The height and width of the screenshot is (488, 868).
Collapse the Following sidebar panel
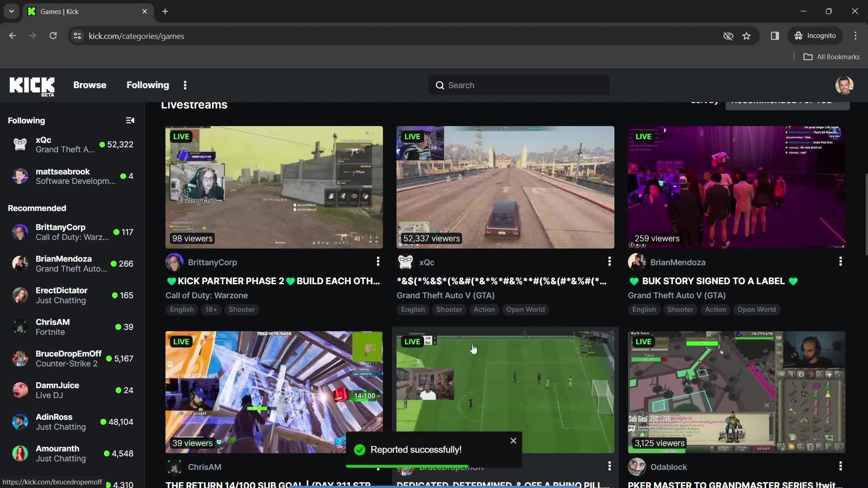pyautogui.click(x=130, y=120)
